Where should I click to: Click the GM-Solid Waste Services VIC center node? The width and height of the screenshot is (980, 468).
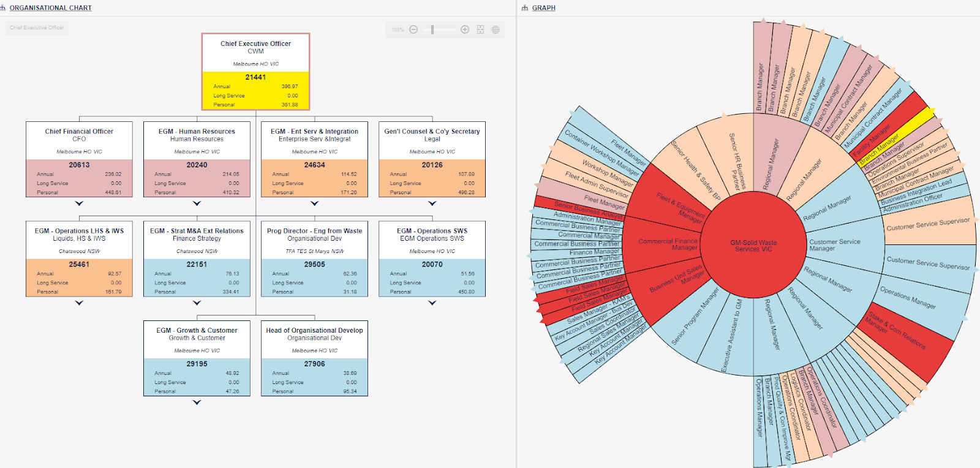point(753,246)
